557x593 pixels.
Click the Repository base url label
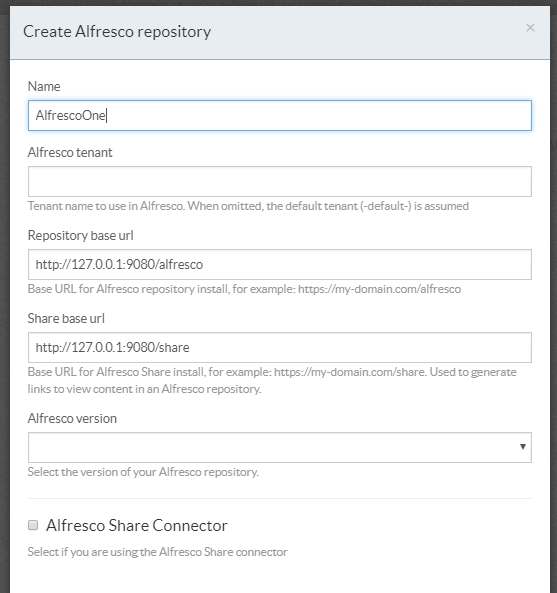coord(81,236)
